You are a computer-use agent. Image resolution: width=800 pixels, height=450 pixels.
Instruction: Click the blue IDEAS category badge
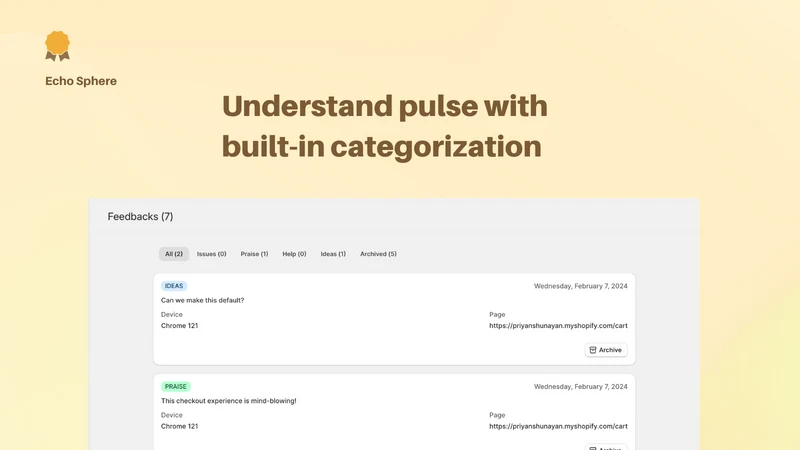pos(173,286)
